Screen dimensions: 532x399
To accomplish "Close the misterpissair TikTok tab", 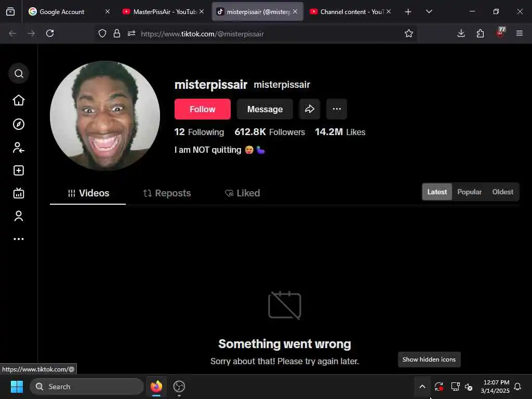I will pos(295,11).
